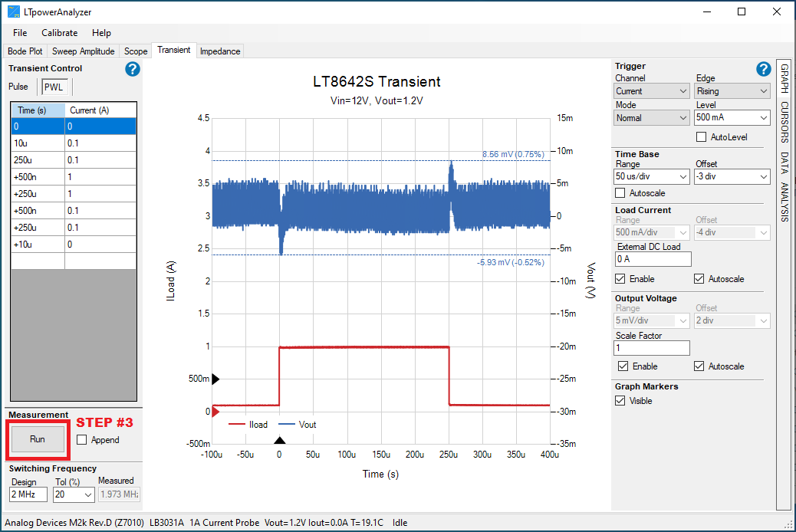The image size is (796, 532).
Task: Open the Calibrate menu
Action: 59,33
